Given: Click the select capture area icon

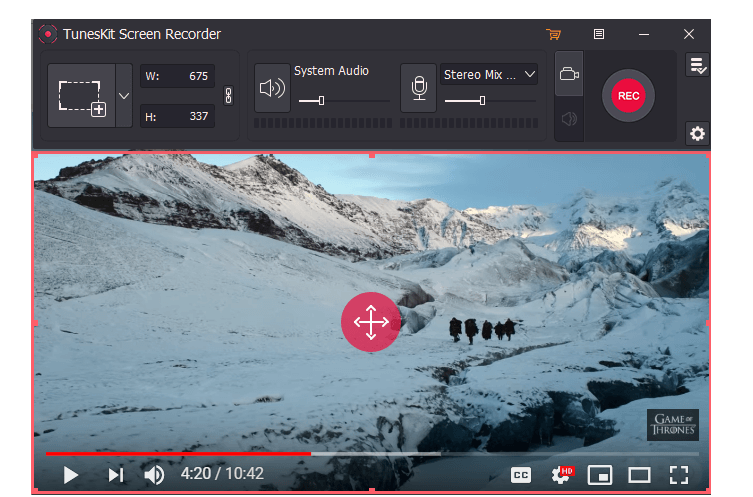Looking at the screenshot, I should pos(82,96).
